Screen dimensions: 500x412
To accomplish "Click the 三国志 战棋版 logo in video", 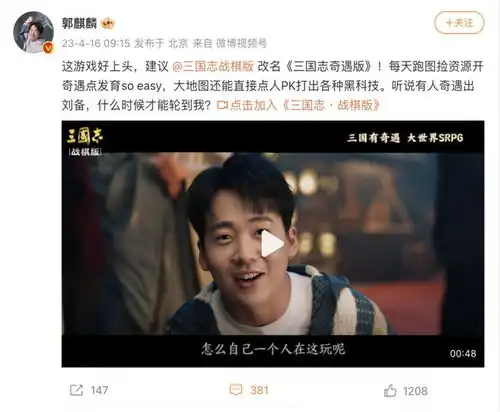I will [85, 142].
